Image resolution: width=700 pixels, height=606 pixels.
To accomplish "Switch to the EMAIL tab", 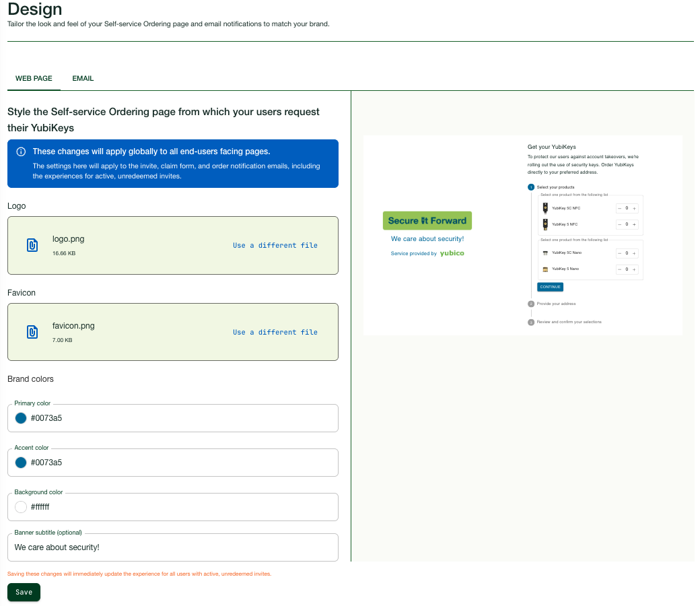I will tap(83, 78).
